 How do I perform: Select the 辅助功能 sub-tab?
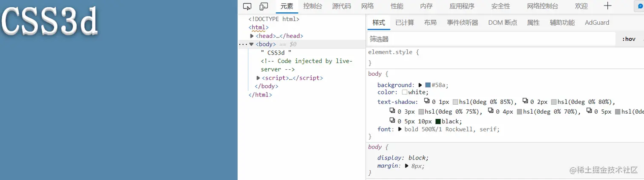pyautogui.click(x=562, y=23)
